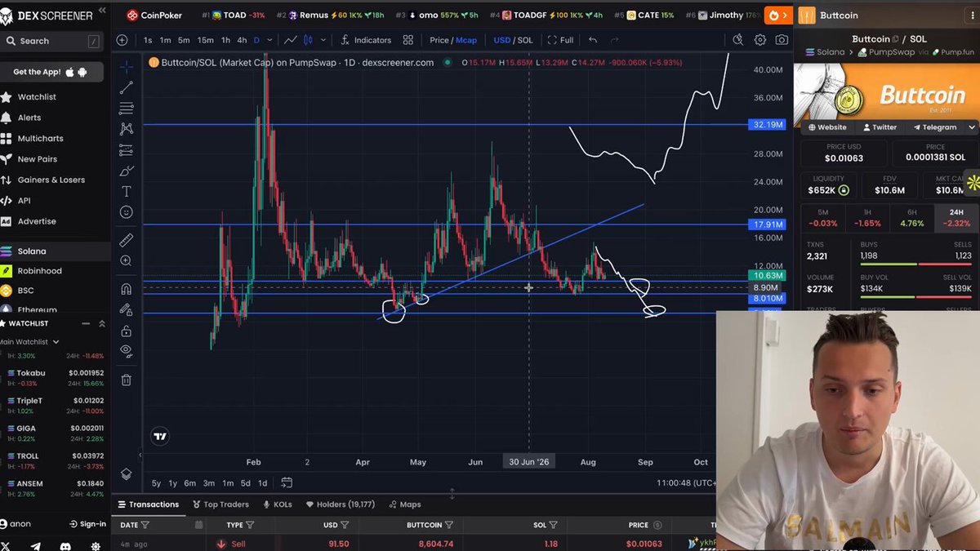Select the text annotation tool
The width and height of the screenshot is (980, 551).
pyautogui.click(x=127, y=191)
